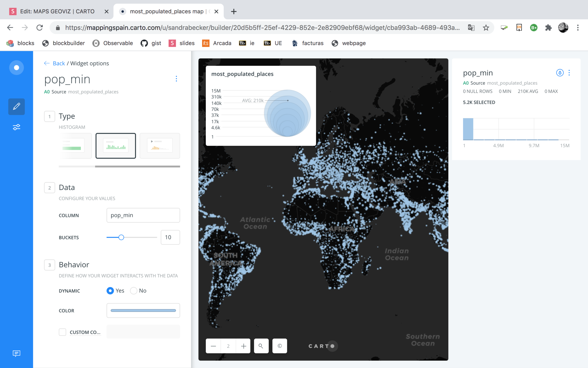Zoom out the map with minus button
This screenshot has width=588, height=368.
[213, 346]
